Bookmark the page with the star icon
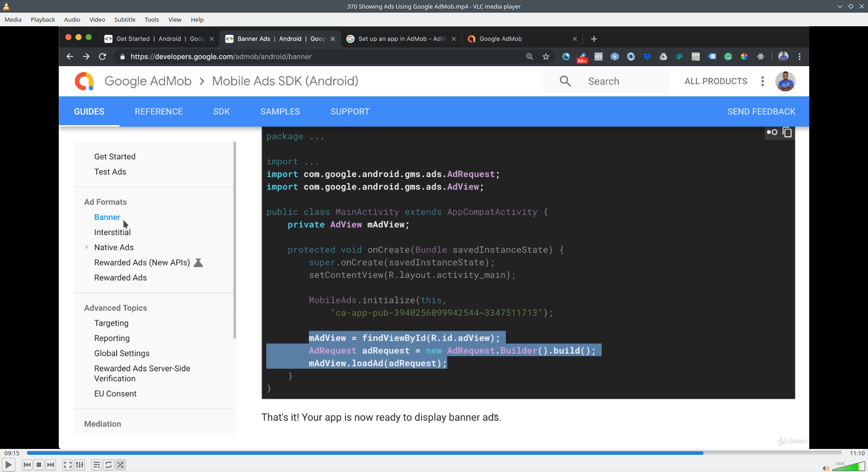 (x=546, y=57)
